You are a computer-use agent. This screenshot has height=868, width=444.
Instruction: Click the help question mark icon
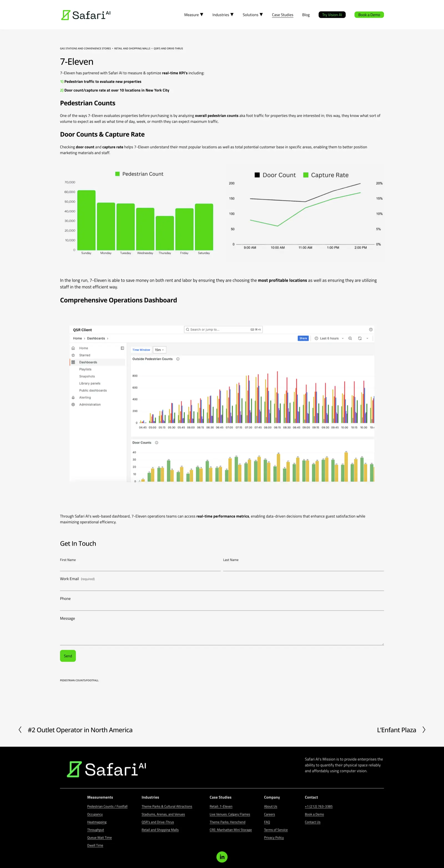pos(371,329)
